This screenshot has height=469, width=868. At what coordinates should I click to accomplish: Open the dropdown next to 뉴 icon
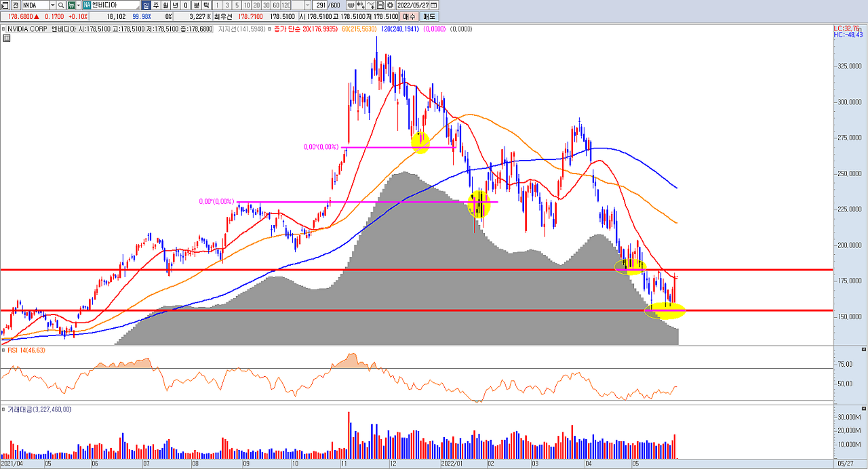click(x=78, y=5)
